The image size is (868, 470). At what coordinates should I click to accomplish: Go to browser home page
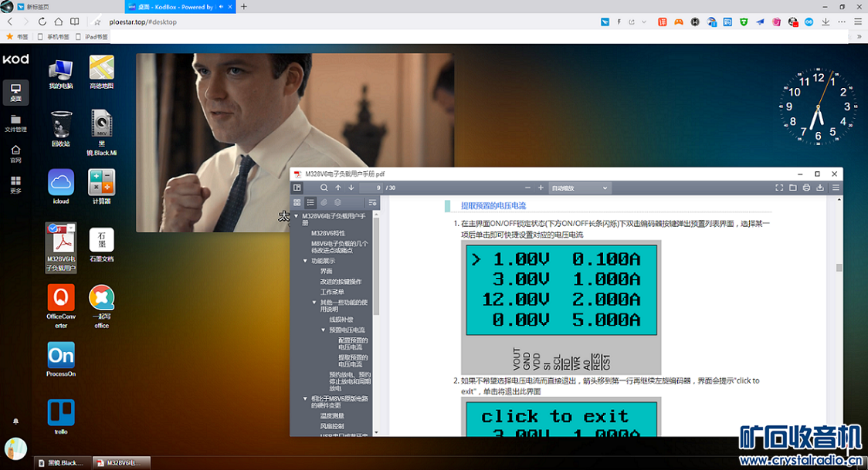[58, 22]
